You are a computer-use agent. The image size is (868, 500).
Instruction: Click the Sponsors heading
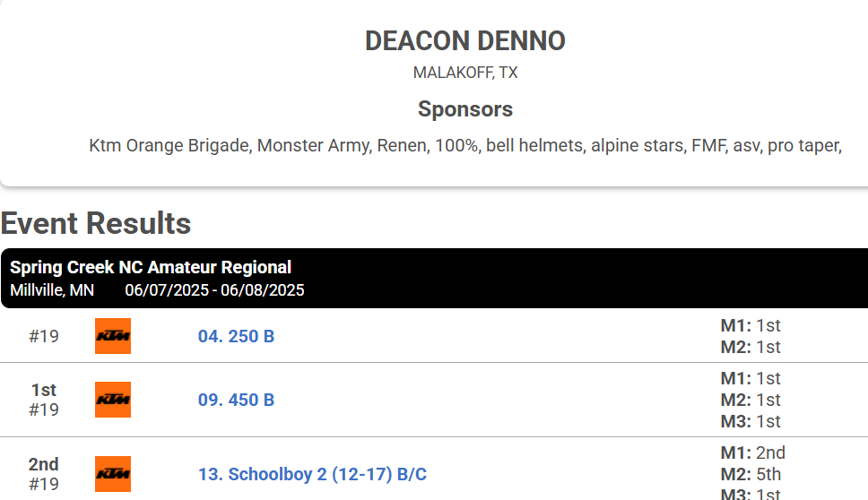[x=465, y=109]
